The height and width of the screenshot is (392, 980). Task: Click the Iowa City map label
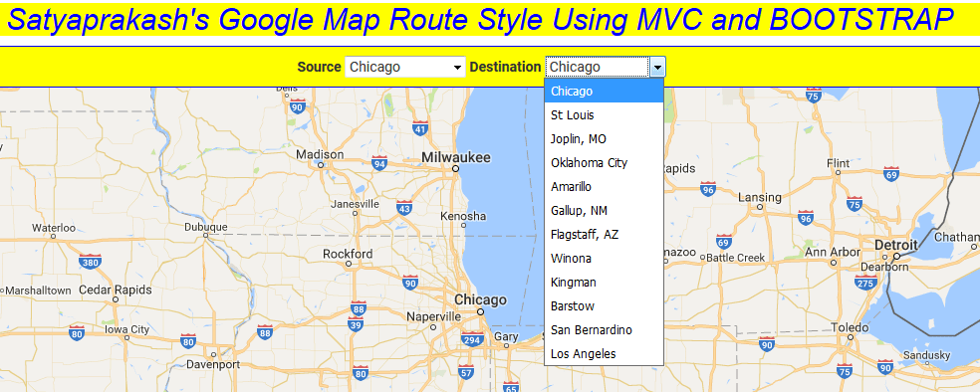pos(126,329)
